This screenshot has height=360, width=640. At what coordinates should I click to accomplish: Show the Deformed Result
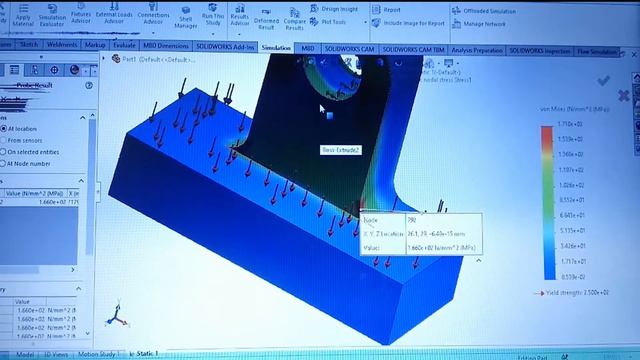[x=266, y=20]
